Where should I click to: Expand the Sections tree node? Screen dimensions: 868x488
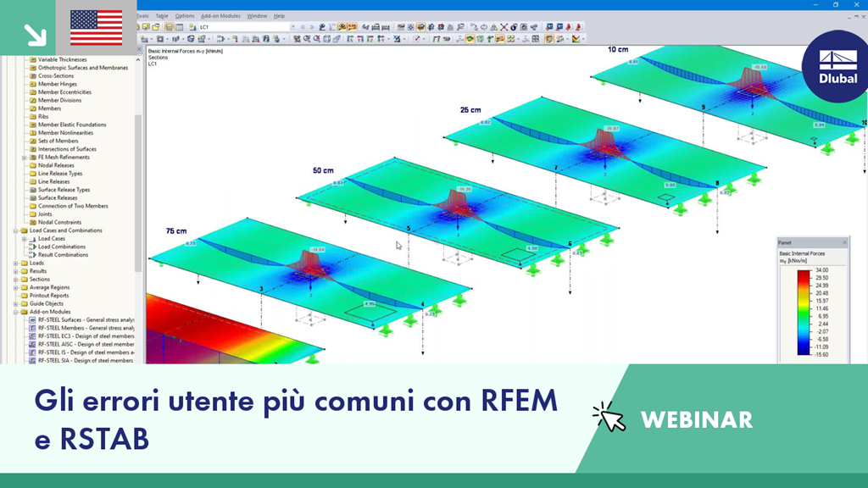pyautogui.click(x=15, y=280)
